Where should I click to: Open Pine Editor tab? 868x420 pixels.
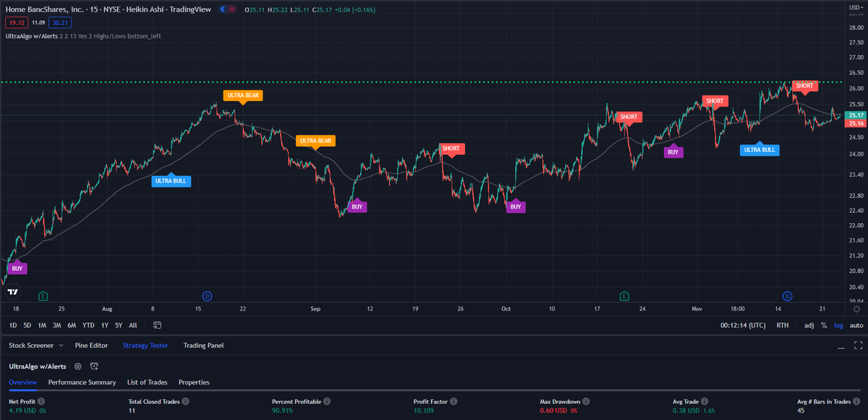click(x=91, y=345)
